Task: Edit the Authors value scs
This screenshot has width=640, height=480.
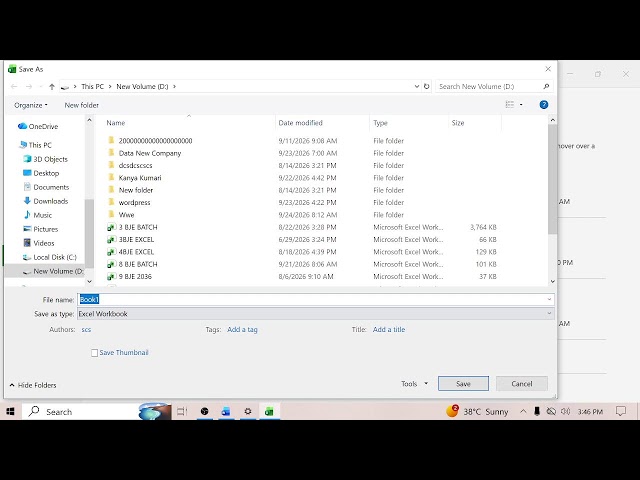Action: [86, 329]
